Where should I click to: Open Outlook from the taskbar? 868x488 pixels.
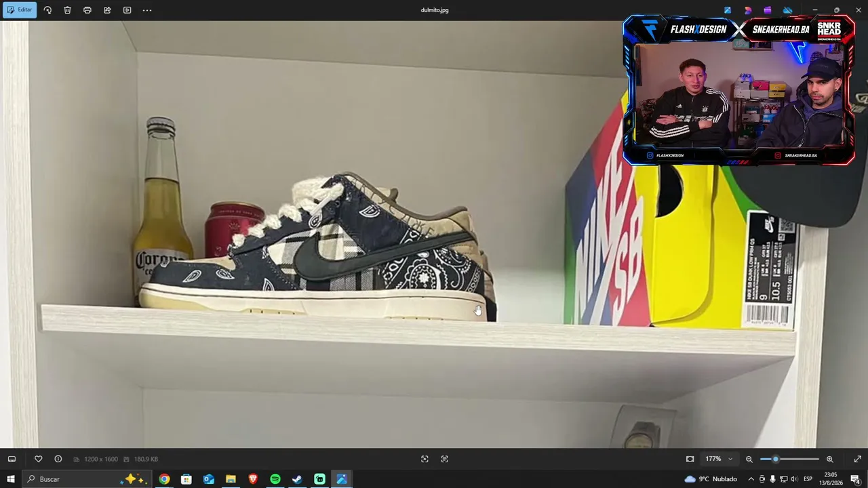coord(209,479)
